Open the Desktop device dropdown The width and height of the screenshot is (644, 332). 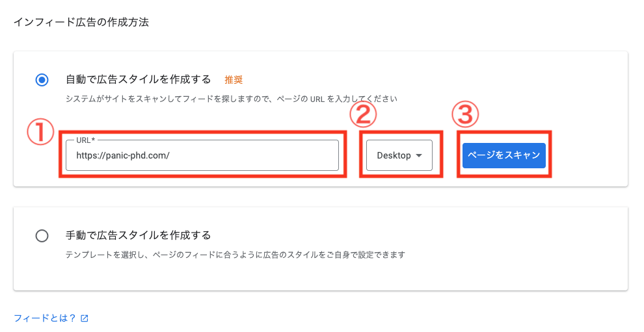point(399,155)
